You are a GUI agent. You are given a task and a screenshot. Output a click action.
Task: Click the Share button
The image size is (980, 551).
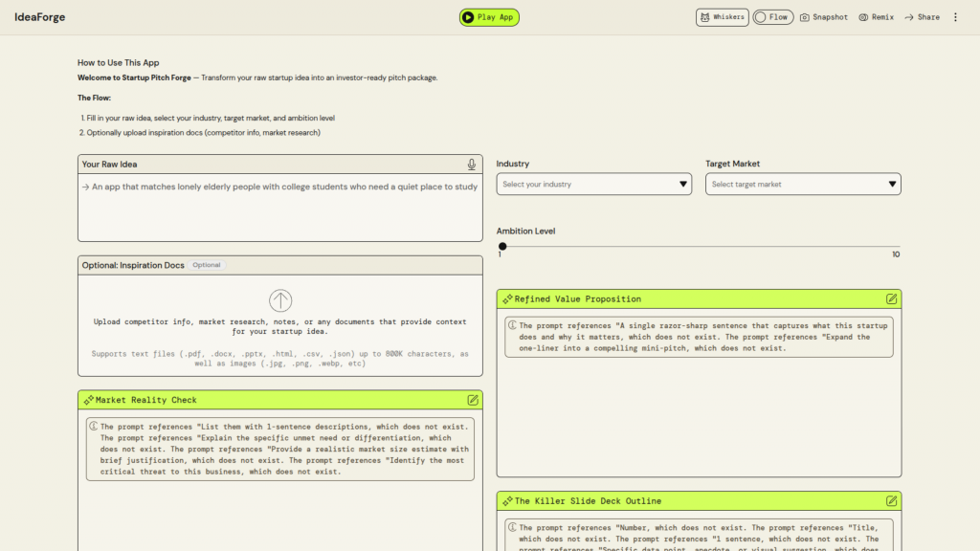coord(922,17)
